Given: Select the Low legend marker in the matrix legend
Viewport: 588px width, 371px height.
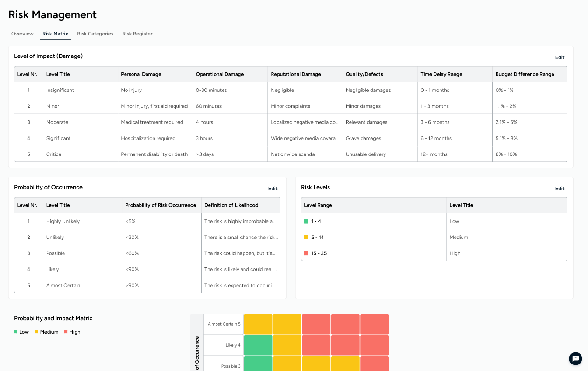Looking at the screenshot, I should click(x=15, y=332).
